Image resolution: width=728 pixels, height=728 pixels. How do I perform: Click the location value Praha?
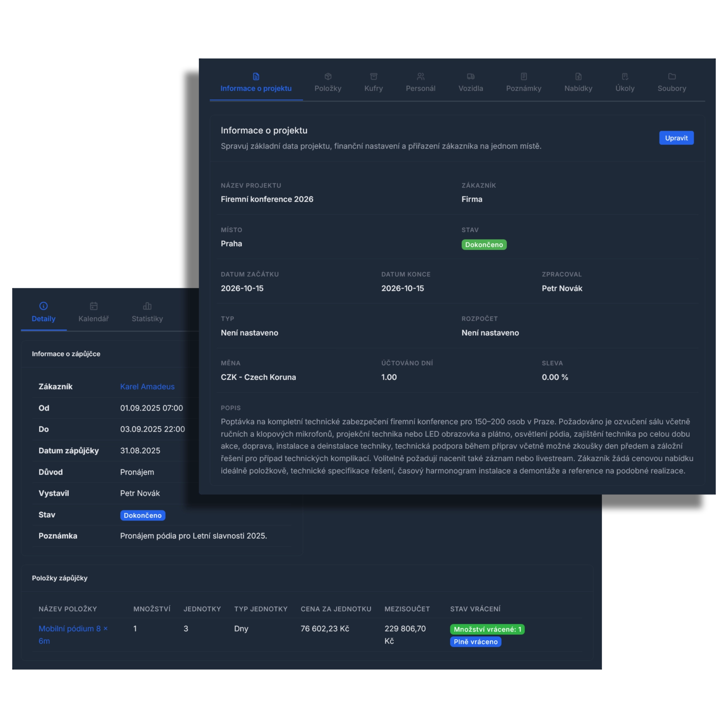coord(232,244)
